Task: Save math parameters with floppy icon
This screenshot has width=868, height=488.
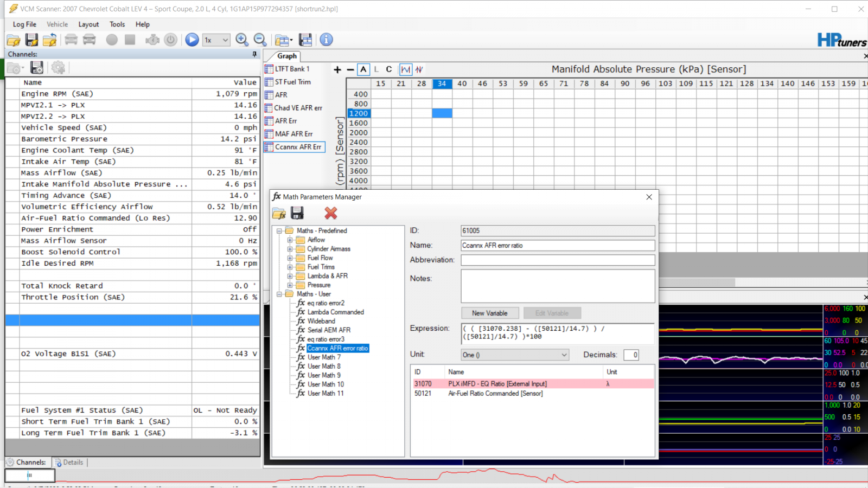Action: tap(297, 213)
